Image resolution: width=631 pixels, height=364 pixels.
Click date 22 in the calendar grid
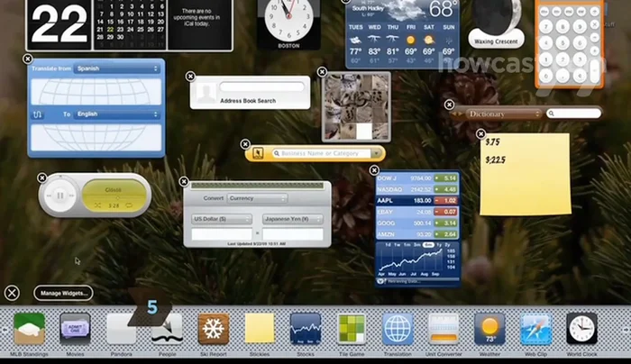110,30
